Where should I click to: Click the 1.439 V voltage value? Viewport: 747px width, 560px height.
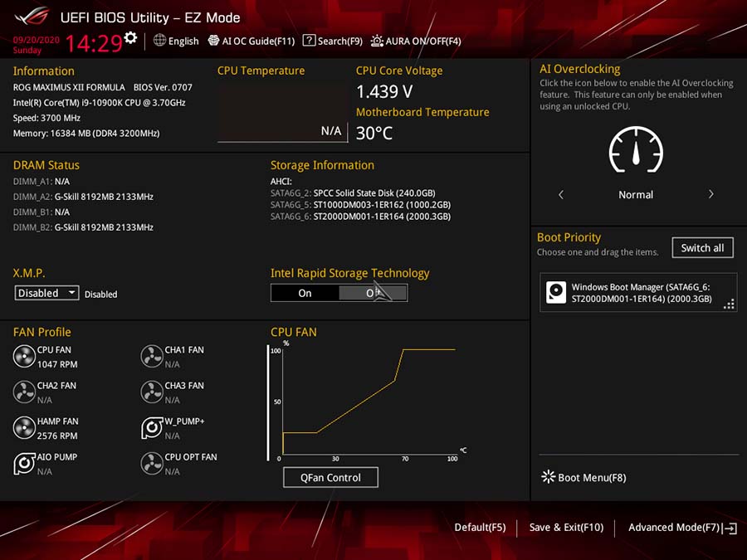[x=384, y=91]
